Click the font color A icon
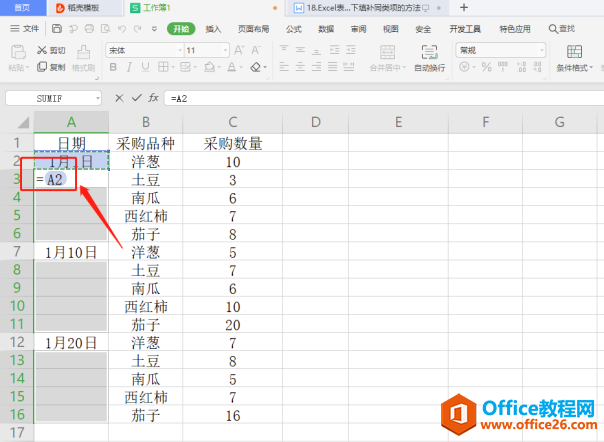The image size is (604, 442). [x=232, y=67]
